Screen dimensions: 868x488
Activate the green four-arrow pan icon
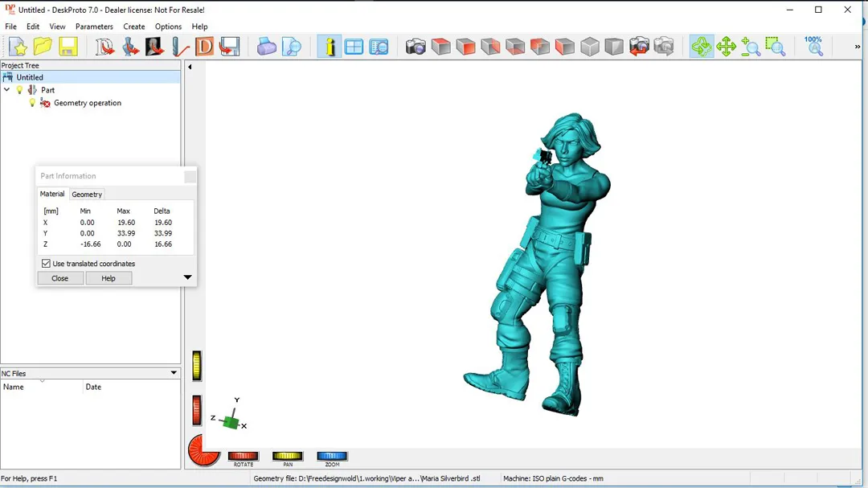726,47
